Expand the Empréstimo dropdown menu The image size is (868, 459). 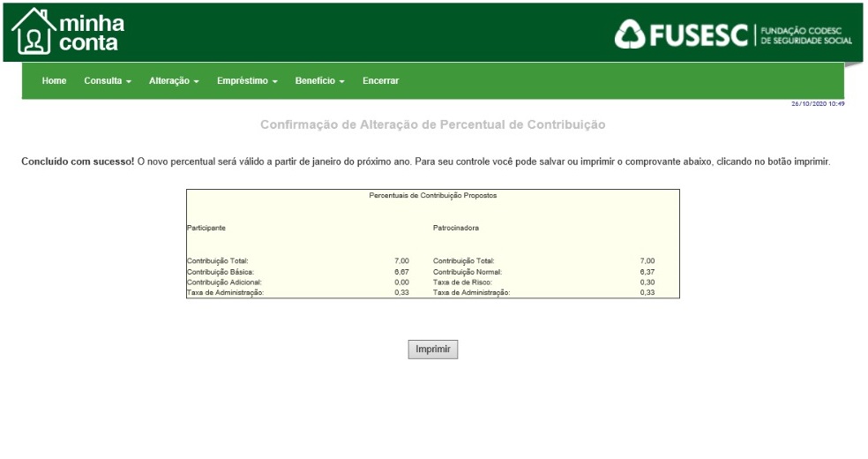(247, 81)
